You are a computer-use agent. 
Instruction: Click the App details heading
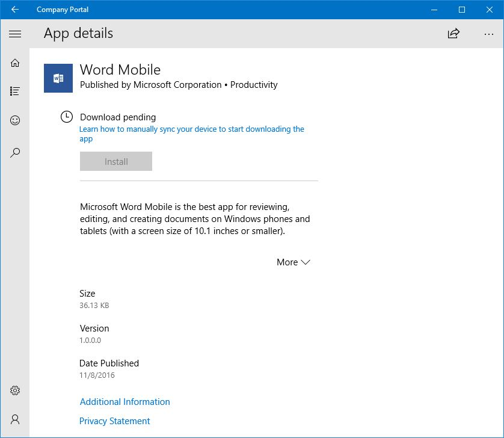[78, 34]
